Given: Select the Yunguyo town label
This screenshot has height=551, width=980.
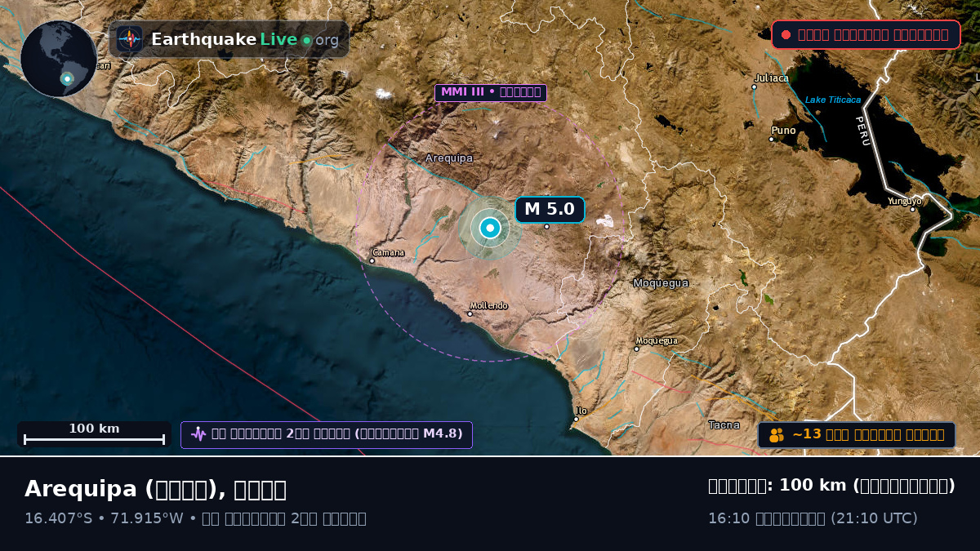Looking at the screenshot, I should (904, 201).
